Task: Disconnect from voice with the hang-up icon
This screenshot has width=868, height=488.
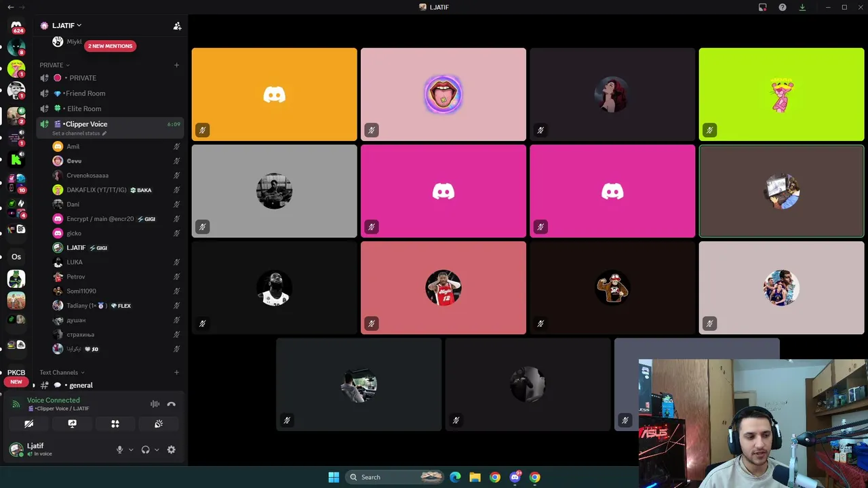Action: tap(171, 404)
